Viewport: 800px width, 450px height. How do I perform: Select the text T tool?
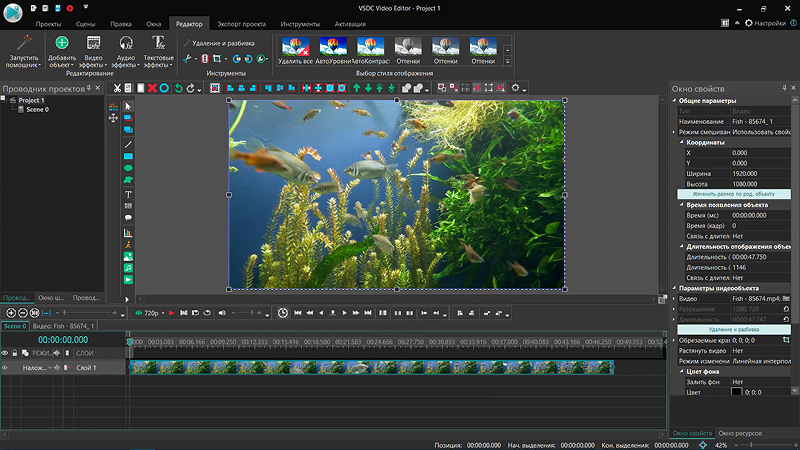[128, 194]
